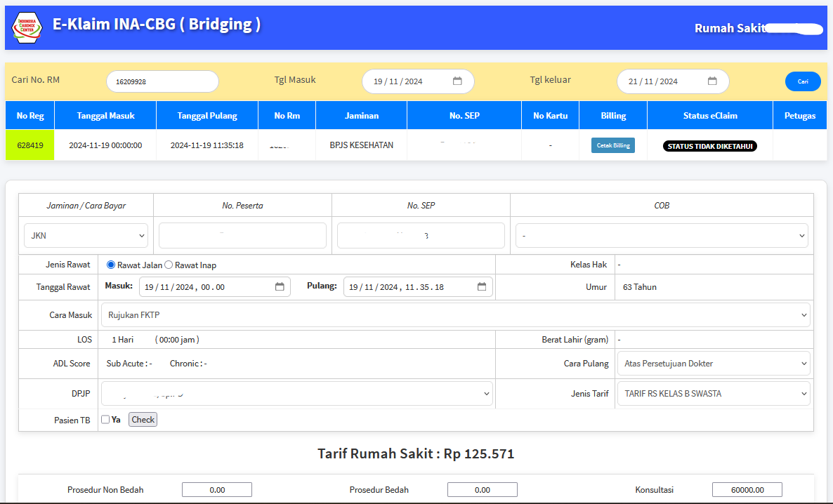Screen dimensions: 833x504
Task: Click the Tanggal Masuk column header
Action: click(105, 115)
